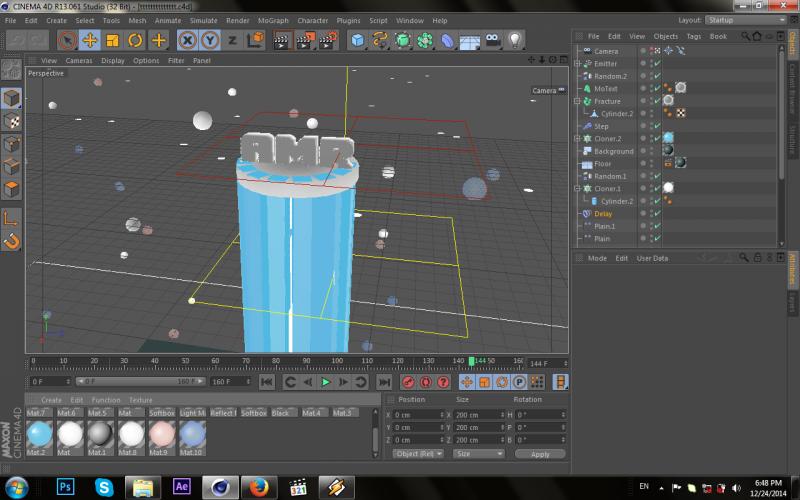Click the light bulb Light object icon
Screen dimensions: 800x500
point(515,41)
